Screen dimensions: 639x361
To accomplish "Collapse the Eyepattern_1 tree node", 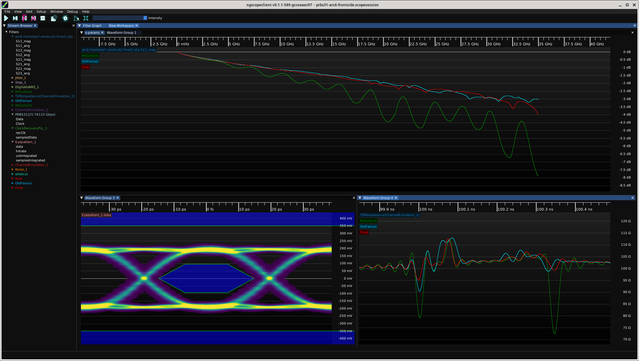I will [x=13, y=142].
